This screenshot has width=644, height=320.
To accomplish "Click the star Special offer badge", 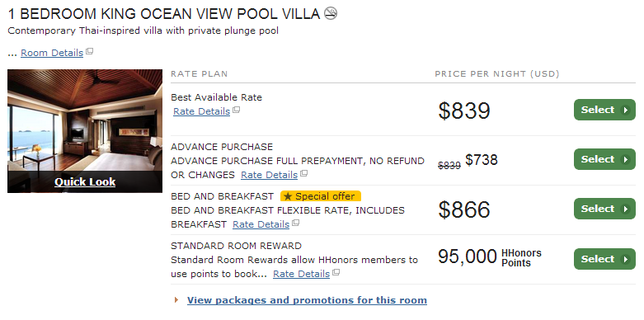I will (x=321, y=196).
